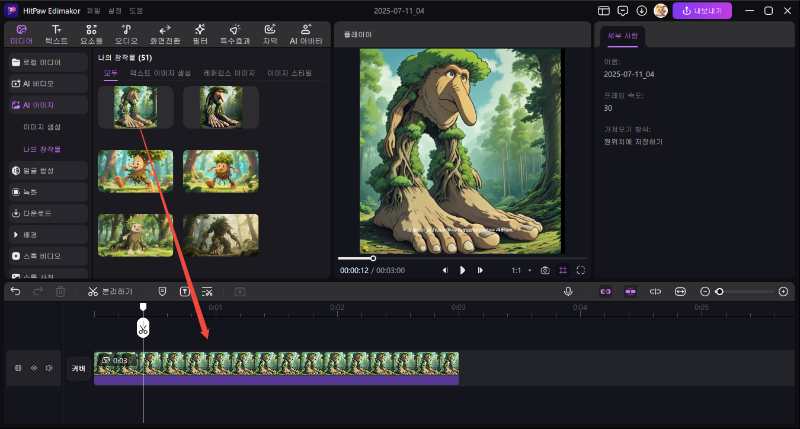
Task: Open the Audio tab
Action: [x=126, y=35]
